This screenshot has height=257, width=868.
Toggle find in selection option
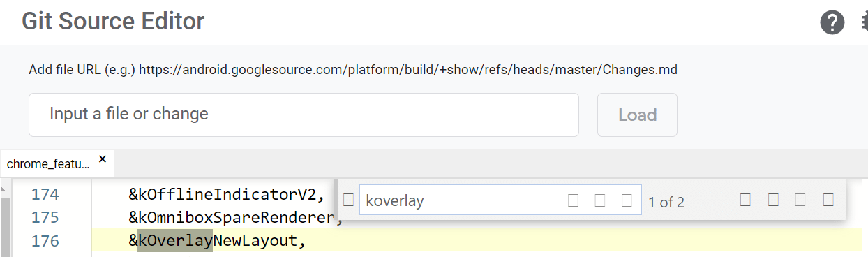point(800,200)
